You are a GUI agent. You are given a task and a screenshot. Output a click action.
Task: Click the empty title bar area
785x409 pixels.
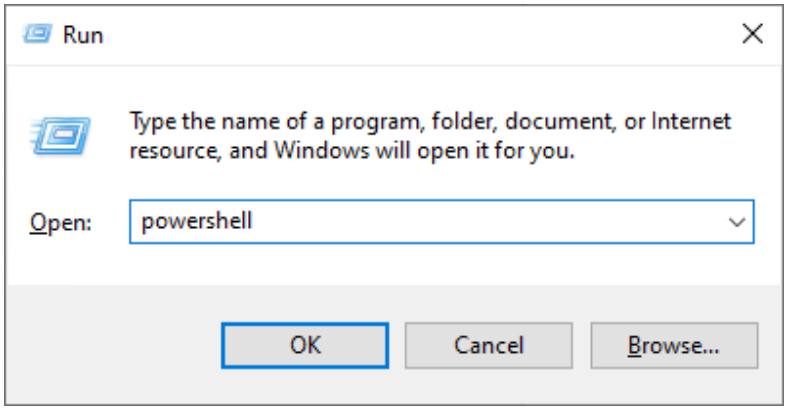[x=400, y=35]
